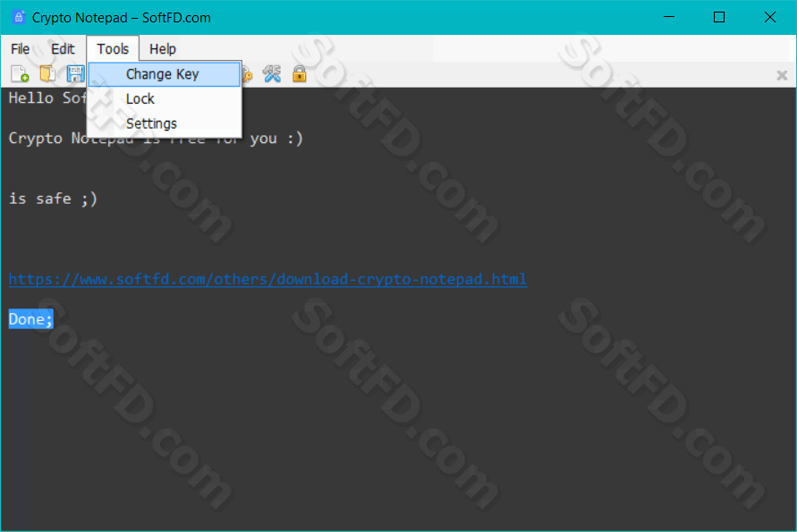This screenshot has width=797, height=532.
Task: Follow the softfd.com download link
Action: (x=267, y=279)
